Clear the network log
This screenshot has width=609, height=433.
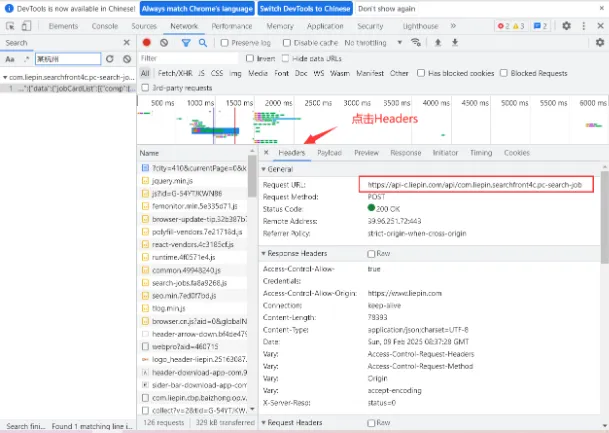pos(164,43)
